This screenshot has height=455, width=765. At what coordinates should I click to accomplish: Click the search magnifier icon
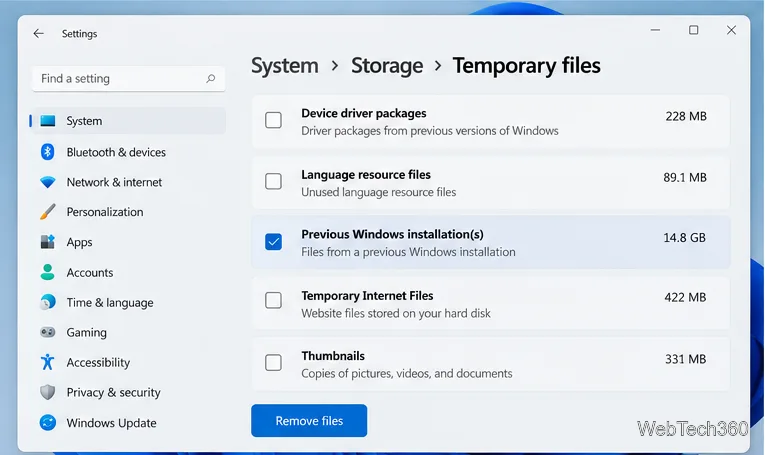[210, 79]
